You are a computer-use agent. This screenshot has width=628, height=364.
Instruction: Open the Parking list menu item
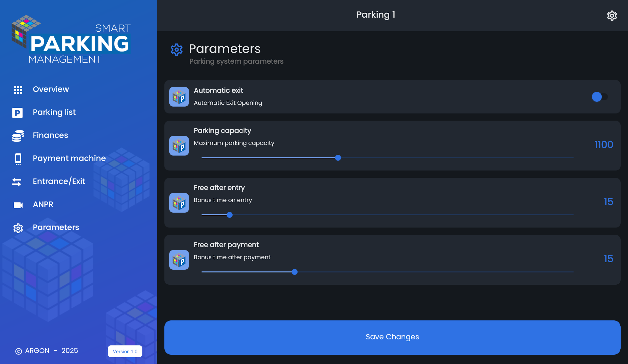click(x=54, y=112)
